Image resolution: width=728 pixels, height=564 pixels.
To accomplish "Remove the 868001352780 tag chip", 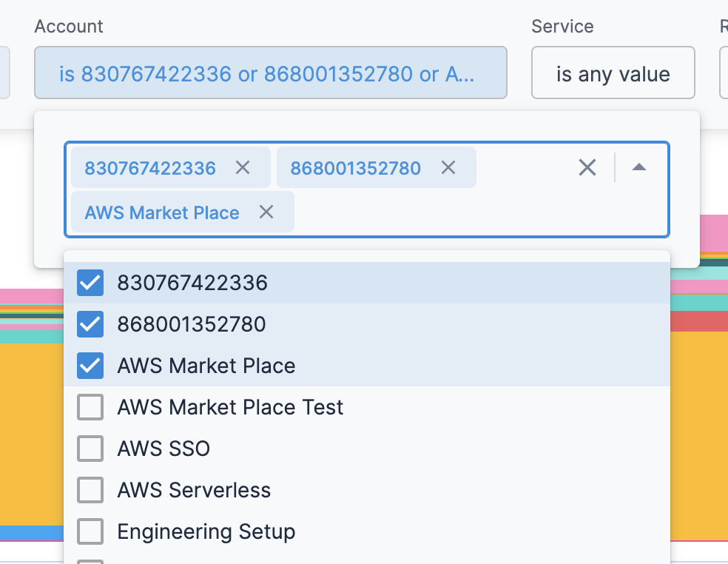I will (x=448, y=168).
